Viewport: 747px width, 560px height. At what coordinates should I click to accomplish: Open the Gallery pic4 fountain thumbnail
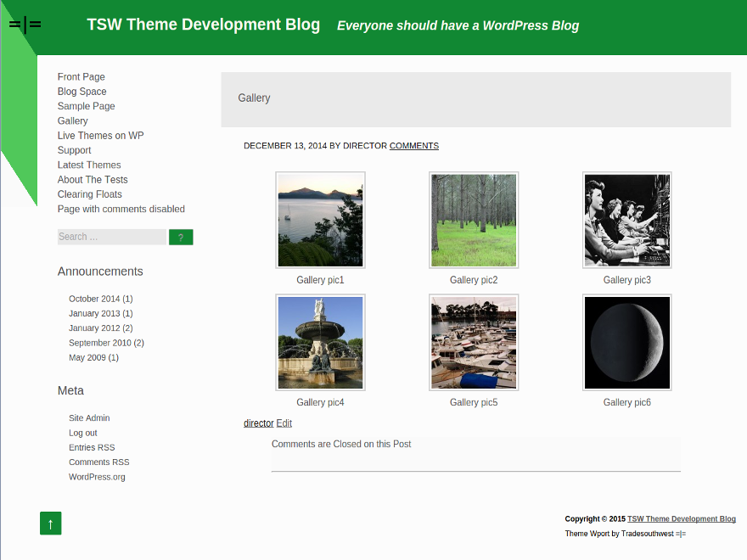[320, 342]
